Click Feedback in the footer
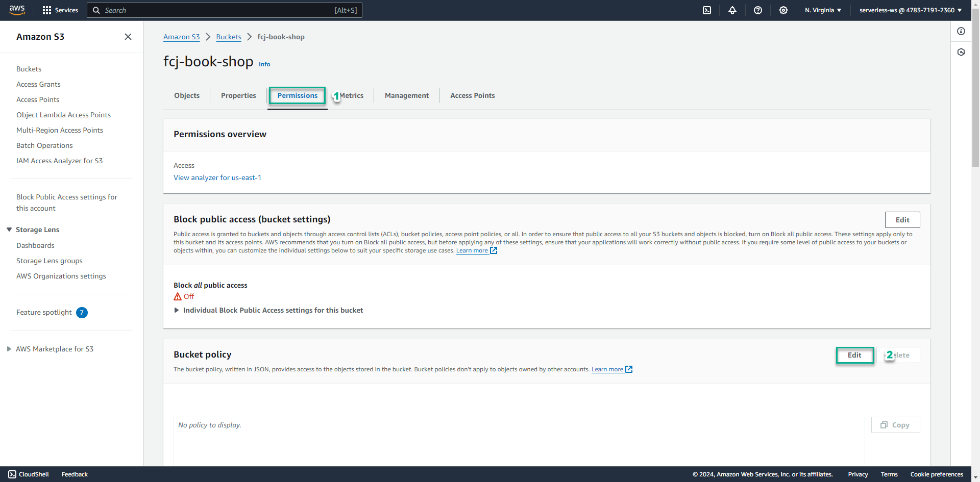This screenshot has width=980, height=482. click(75, 474)
